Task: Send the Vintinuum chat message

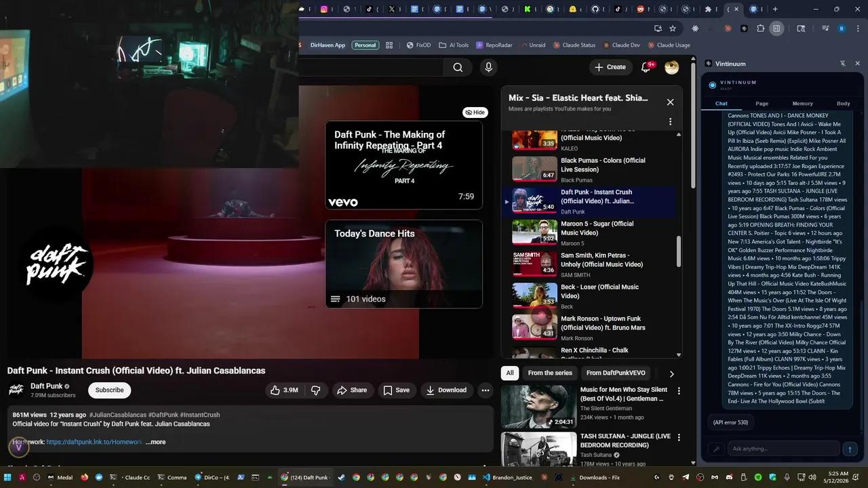Action: click(850, 449)
